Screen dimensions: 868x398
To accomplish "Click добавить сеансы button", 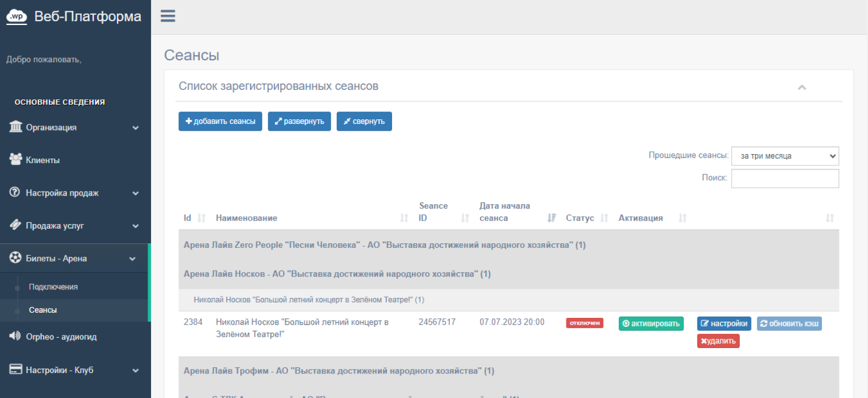I will (x=220, y=121).
